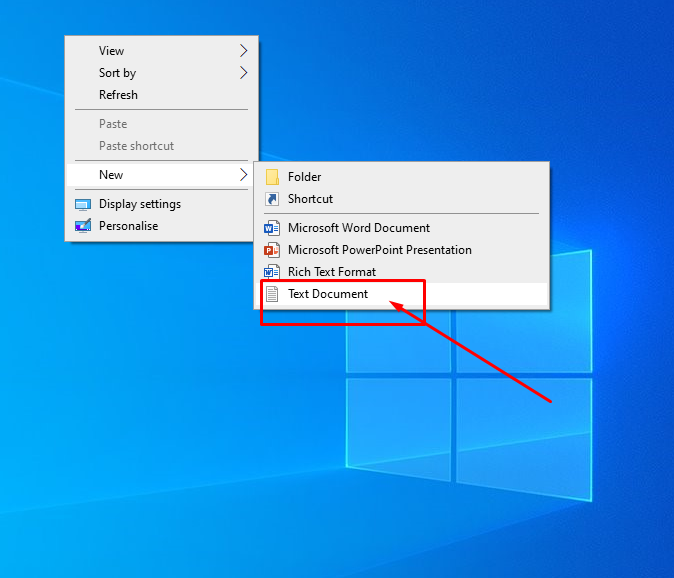Image resolution: width=674 pixels, height=578 pixels.
Task: Click the Microsoft Word Document icon
Action: click(x=272, y=228)
